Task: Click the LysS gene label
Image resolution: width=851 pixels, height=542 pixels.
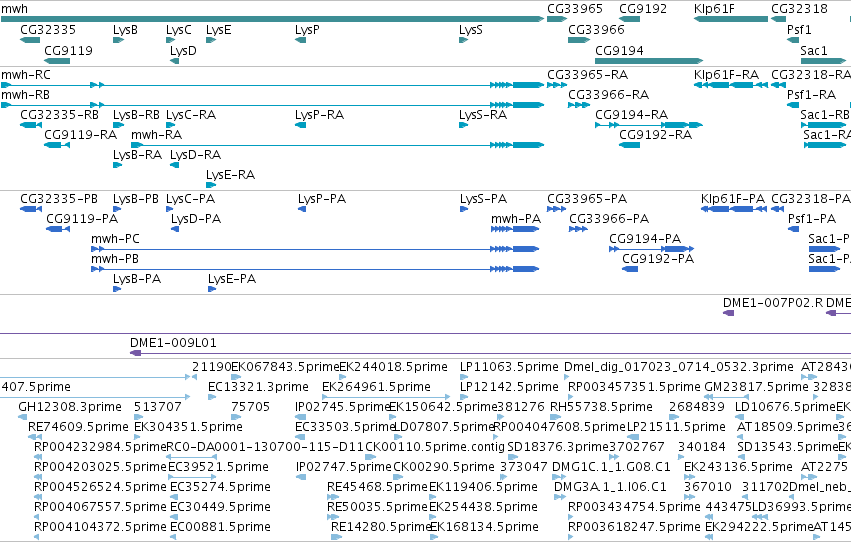Action: [471, 30]
